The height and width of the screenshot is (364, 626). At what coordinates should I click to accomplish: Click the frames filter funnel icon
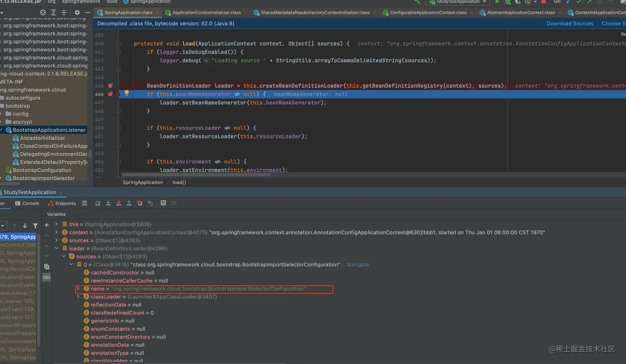36,226
